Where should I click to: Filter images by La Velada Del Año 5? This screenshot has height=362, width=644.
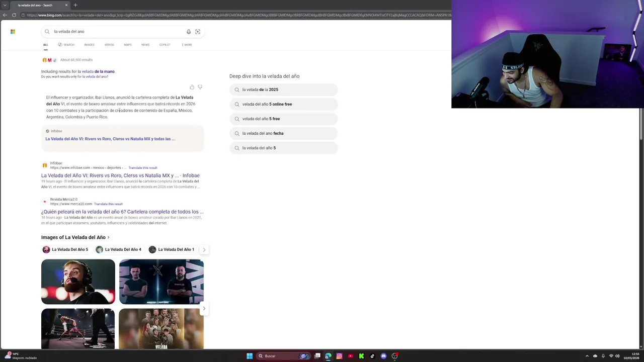click(x=65, y=249)
